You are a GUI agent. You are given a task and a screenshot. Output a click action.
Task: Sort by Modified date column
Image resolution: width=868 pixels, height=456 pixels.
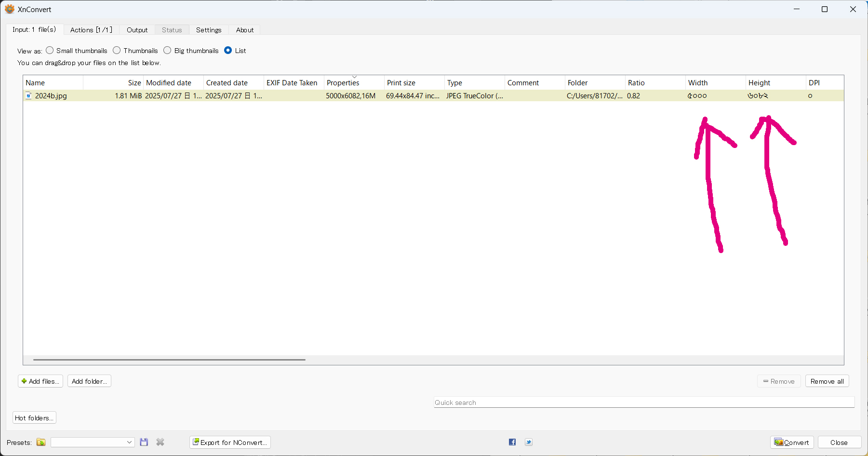174,82
